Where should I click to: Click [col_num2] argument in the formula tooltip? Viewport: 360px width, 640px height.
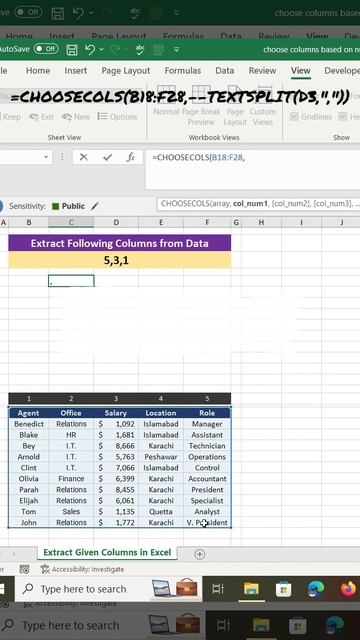pos(290,204)
